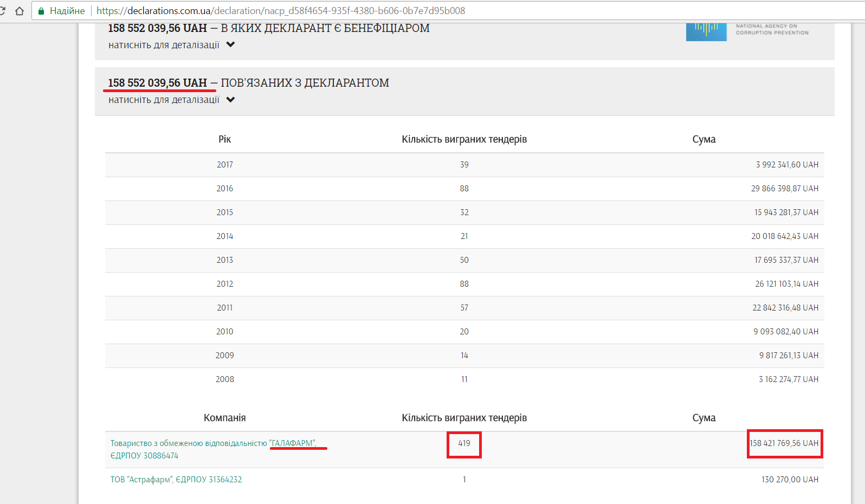Image resolution: width=865 pixels, height=504 pixels.
Task: Select the 2012 year cell
Action: [x=224, y=284]
